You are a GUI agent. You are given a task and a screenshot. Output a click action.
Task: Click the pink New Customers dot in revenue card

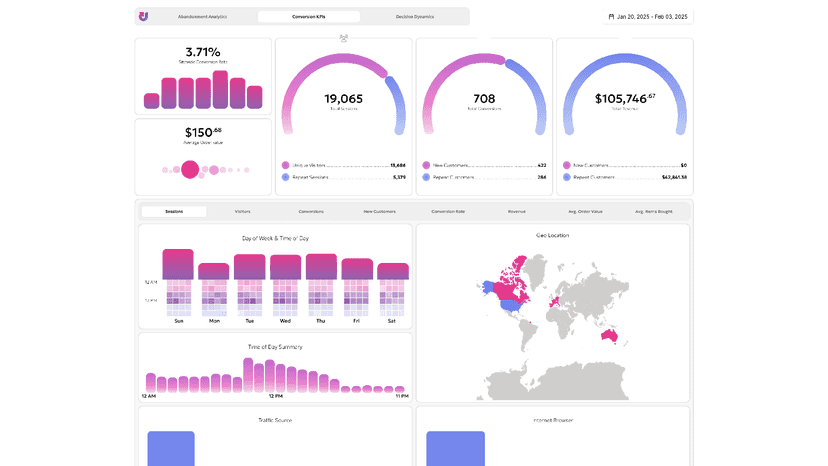coord(567,165)
